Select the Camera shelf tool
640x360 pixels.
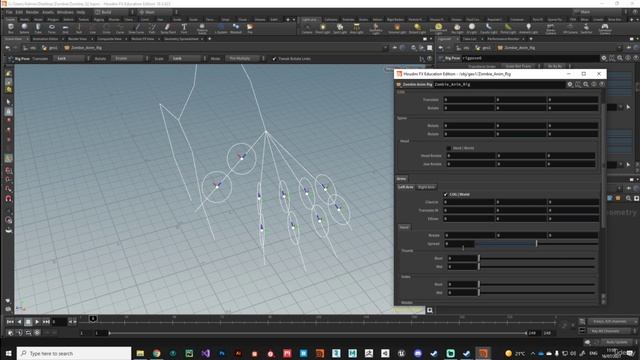click(307, 28)
